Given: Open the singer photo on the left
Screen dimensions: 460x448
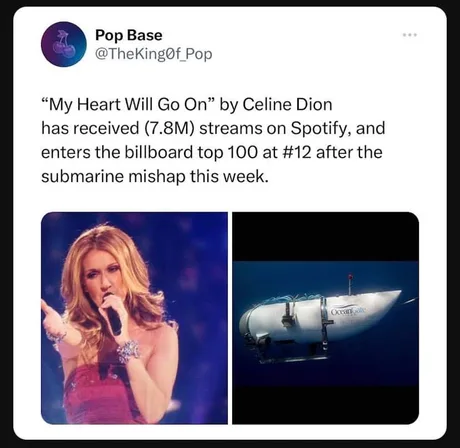Looking at the screenshot, I should click(134, 318).
